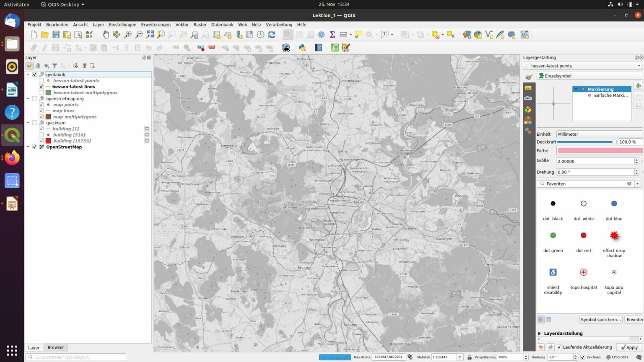Screen dimensions: 644x362
Task: Open the Erweiterungen menu
Action: 156,25
